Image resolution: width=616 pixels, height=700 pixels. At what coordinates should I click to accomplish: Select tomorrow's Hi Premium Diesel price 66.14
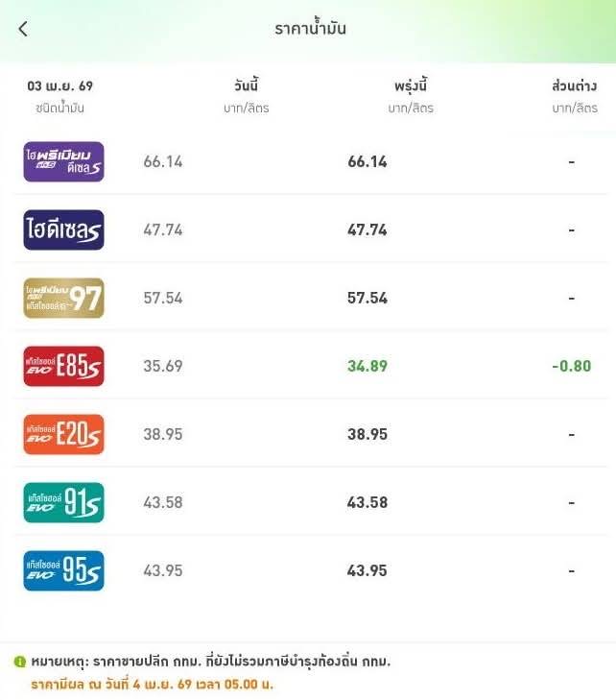coord(367,161)
